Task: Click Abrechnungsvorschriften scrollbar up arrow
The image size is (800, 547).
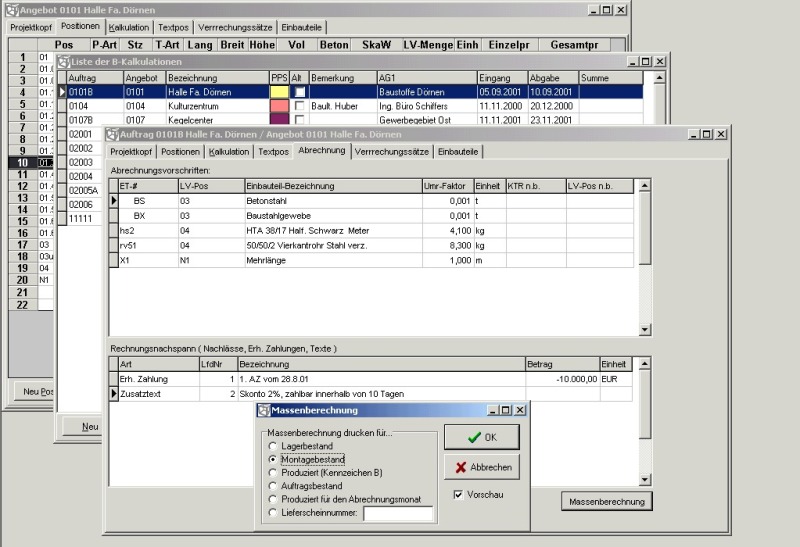Action: (x=645, y=185)
